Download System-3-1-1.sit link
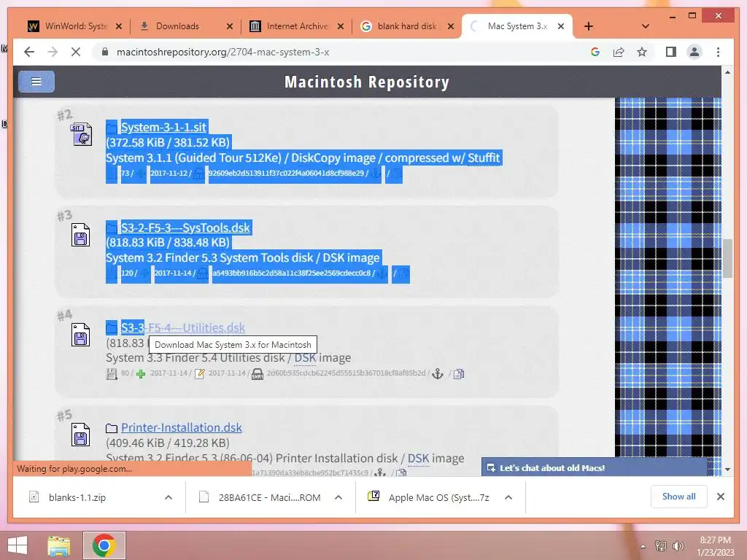 point(163,127)
